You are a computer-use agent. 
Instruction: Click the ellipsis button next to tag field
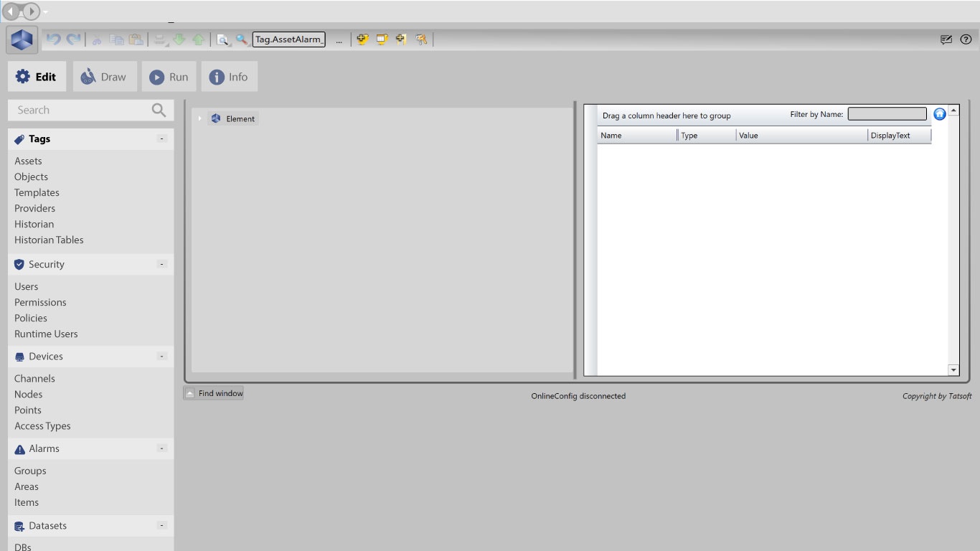tap(339, 40)
